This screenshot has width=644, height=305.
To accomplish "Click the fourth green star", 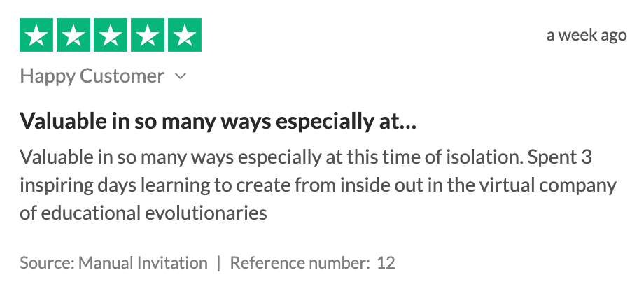I will 148,35.
